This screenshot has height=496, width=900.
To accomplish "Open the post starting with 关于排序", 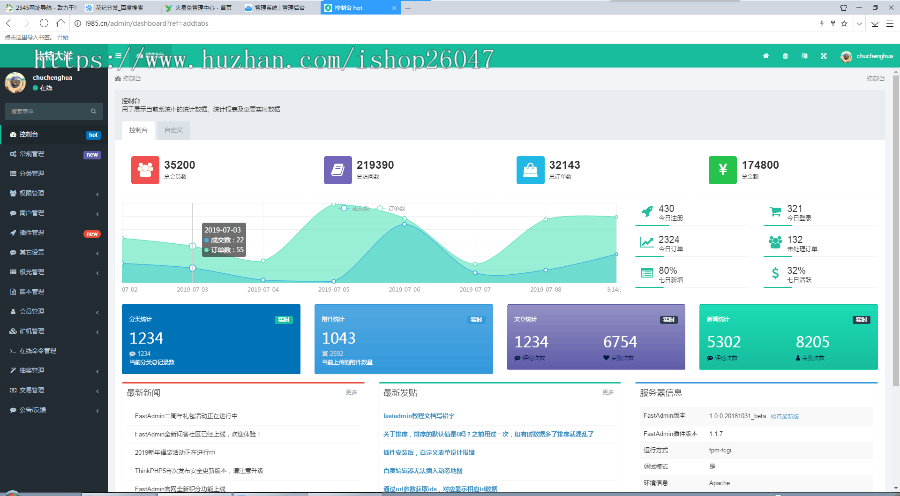I will (x=488, y=434).
